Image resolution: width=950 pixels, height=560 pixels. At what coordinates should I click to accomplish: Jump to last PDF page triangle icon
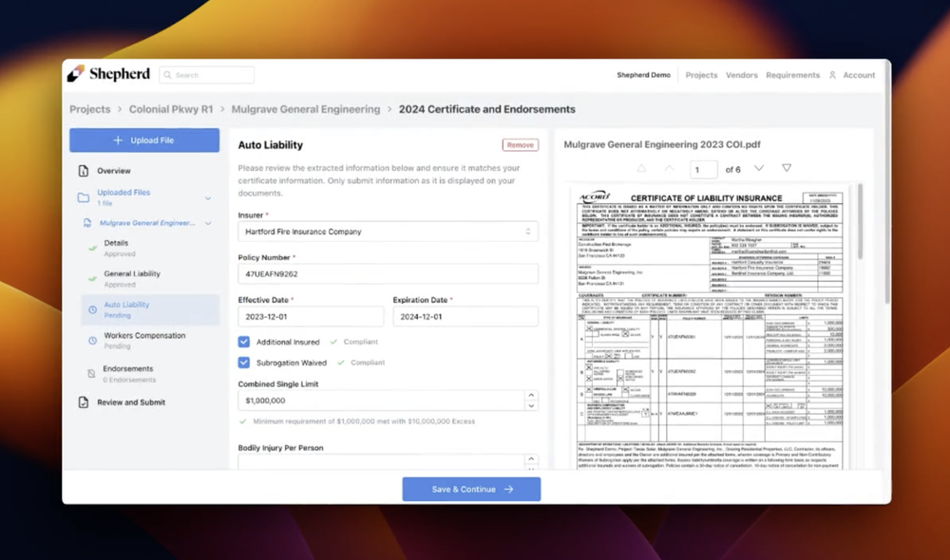pos(787,168)
